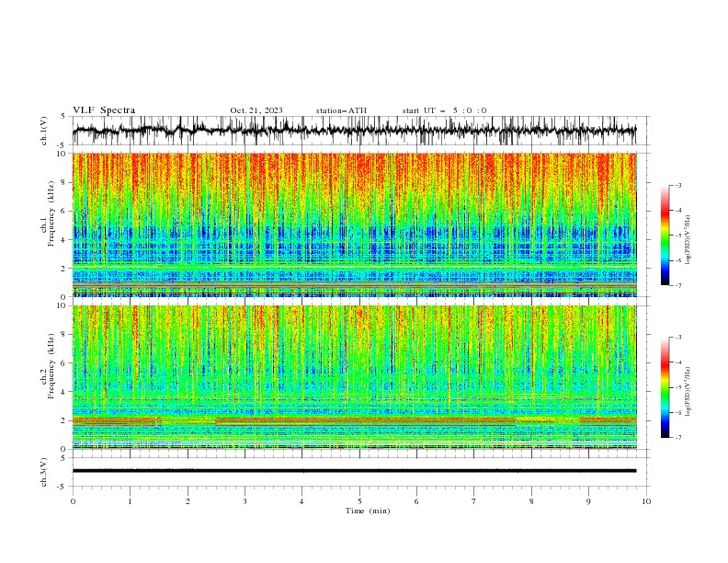Click time axis tick label '5'

(x=359, y=501)
